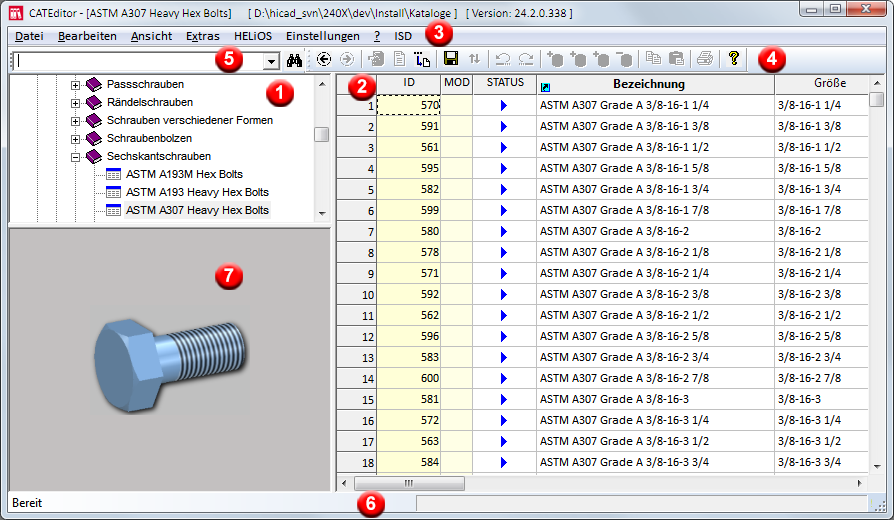Screen dimensions: 894x520
Task: Click the undo arrow toolbar icon
Action: tap(504, 60)
